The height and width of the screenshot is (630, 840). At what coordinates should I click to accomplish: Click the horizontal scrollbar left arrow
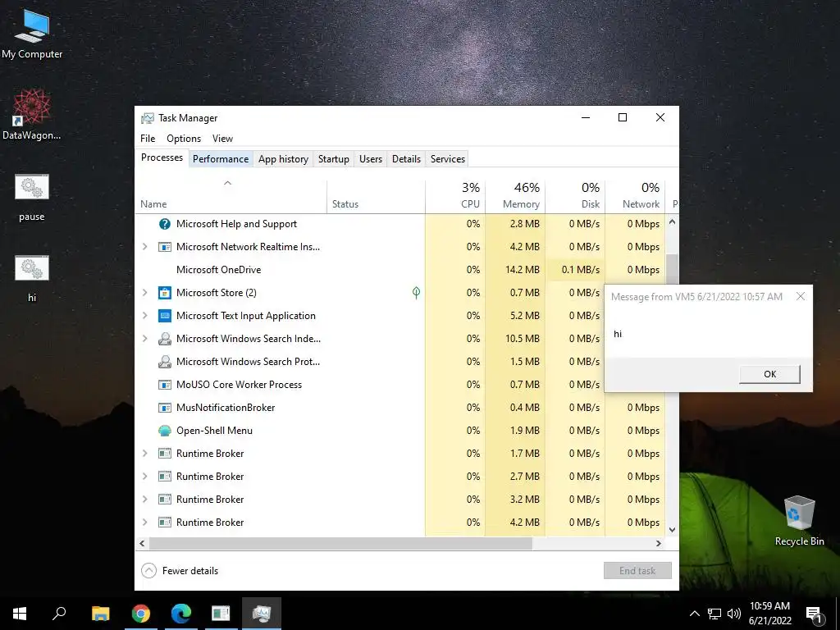click(142, 543)
